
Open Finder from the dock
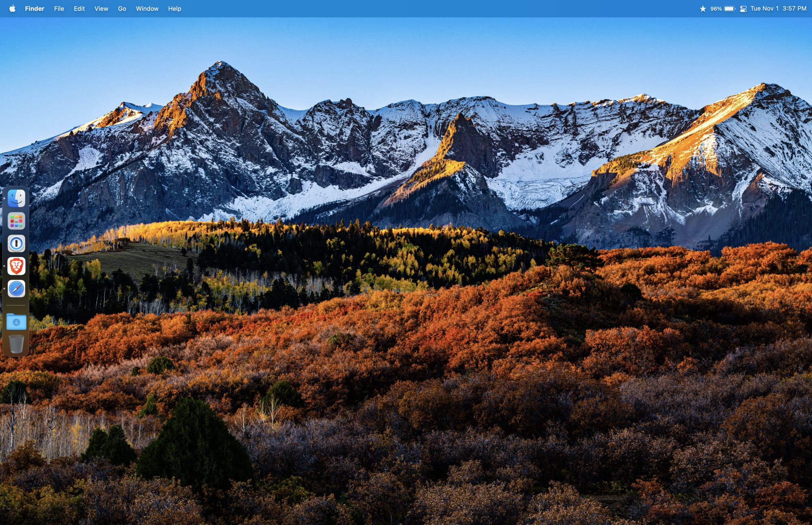pos(16,199)
